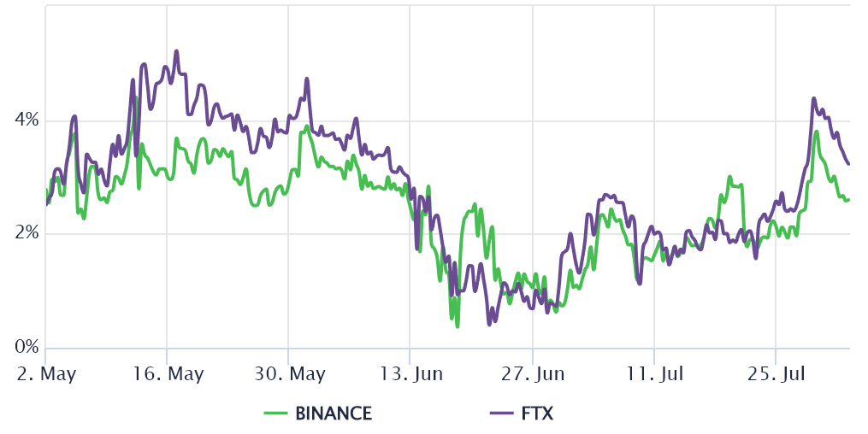Click the '25. Jul' x-axis date
This screenshot has width=868, height=434.
click(x=776, y=373)
